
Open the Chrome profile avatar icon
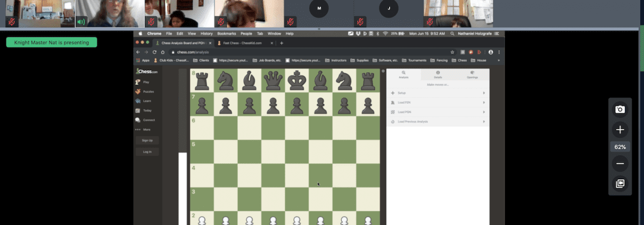491,52
